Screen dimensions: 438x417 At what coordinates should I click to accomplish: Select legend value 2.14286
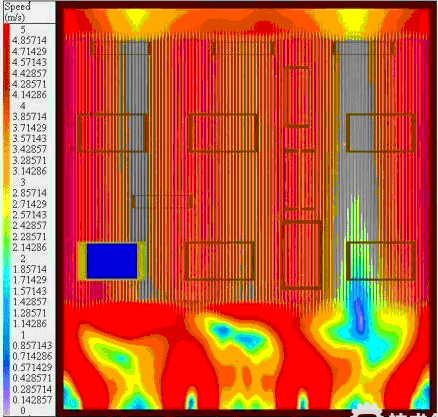coord(29,247)
